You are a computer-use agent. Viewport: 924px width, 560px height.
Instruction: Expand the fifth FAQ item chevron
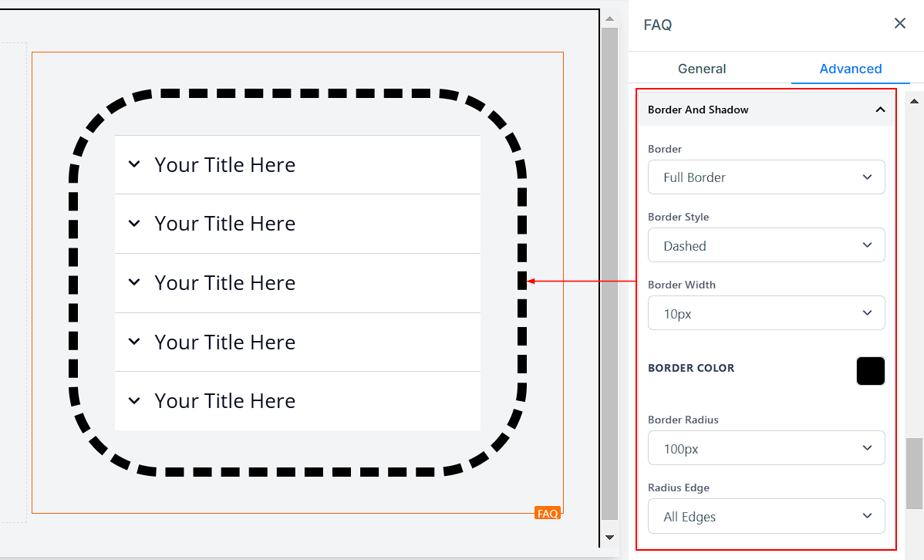134,401
